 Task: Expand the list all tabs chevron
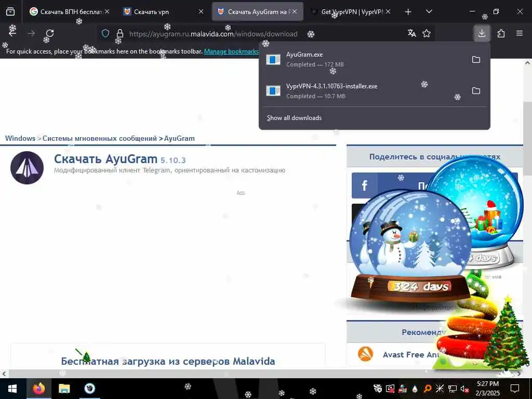point(429,11)
